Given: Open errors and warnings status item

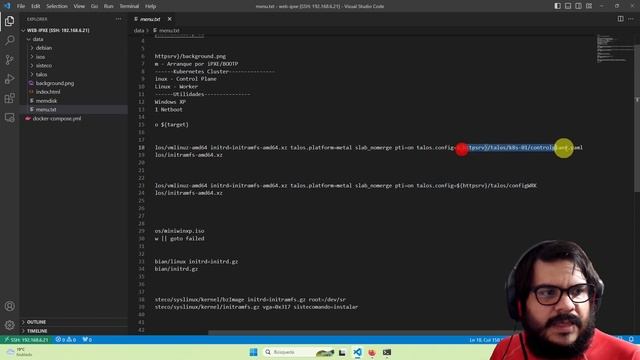Looking at the screenshot, I should click(x=66, y=340).
